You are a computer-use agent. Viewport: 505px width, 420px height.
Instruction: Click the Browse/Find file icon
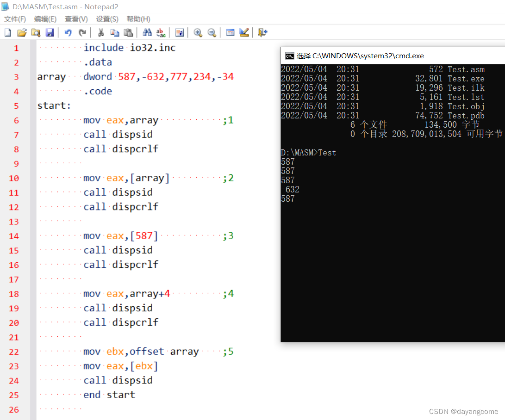pos(36,32)
